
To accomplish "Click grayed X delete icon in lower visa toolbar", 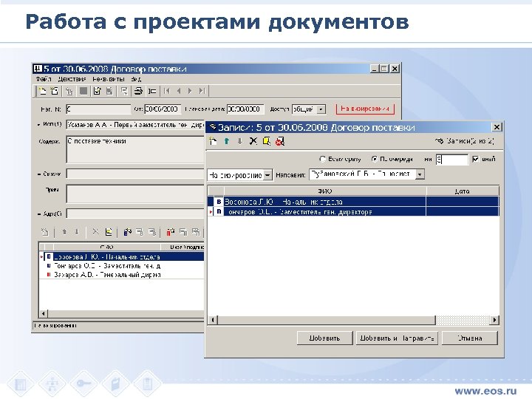I will (95, 232).
